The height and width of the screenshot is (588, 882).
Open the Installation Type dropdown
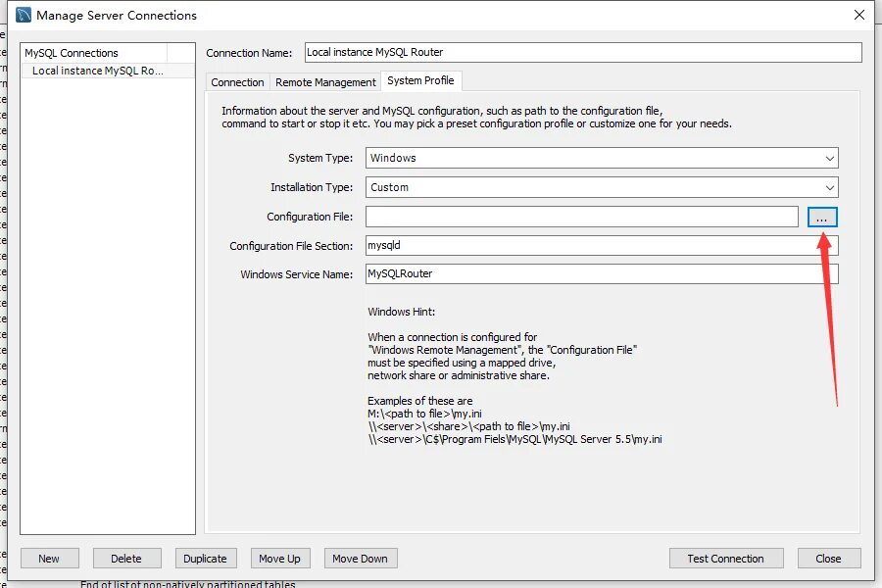pos(602,187)
